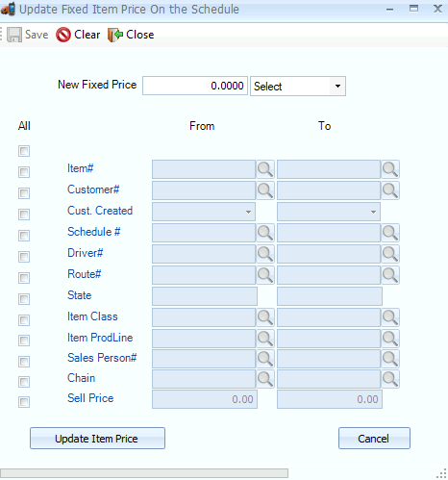The height and width of the screenshot is (480, 448).
Task: Tick the State row checkbox
Action: [x=24, y=299]
